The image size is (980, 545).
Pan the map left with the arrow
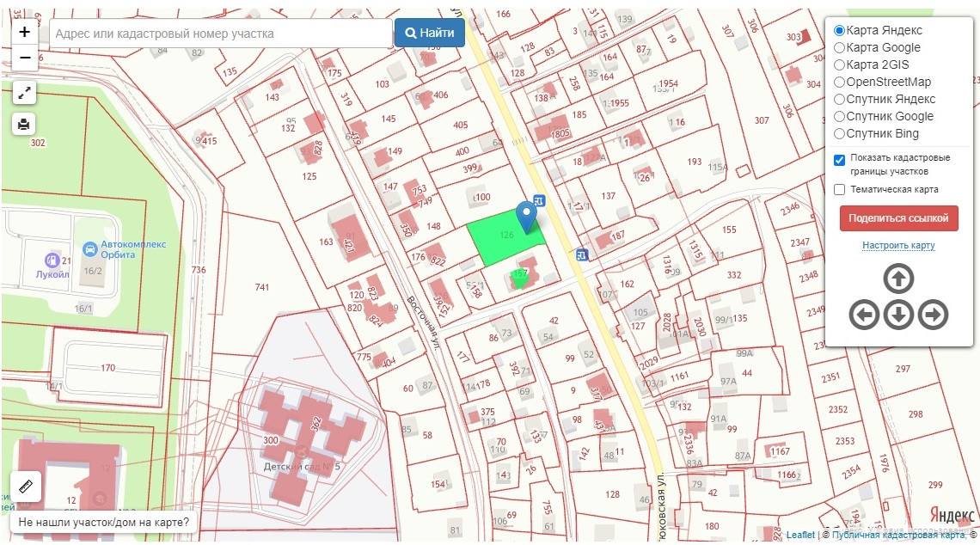(864, 315)
